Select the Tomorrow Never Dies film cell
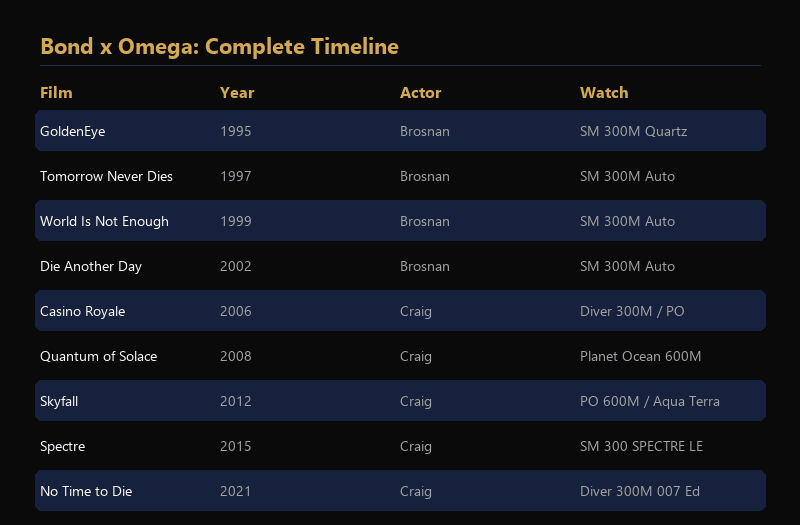 click(107, 177)
